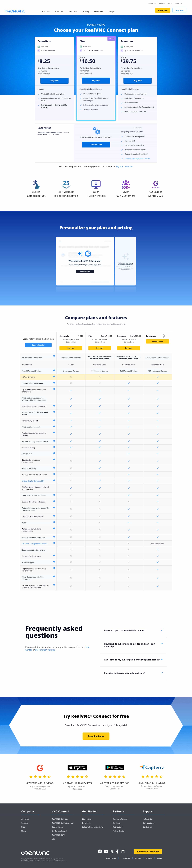Click info icon beside Session recording row
This screenshot has width=192, height=868.
click(x=54, y=468)
